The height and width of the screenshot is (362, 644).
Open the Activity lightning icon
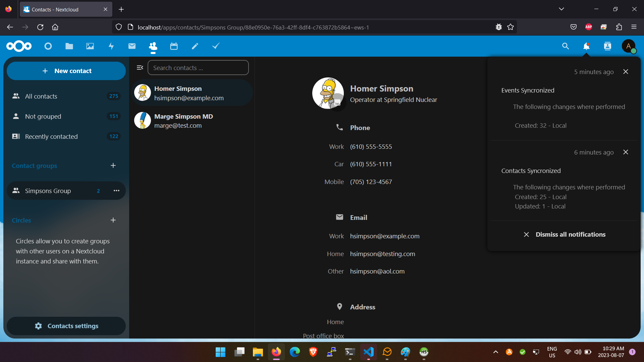pyautogui.click(x=111, y=46)
